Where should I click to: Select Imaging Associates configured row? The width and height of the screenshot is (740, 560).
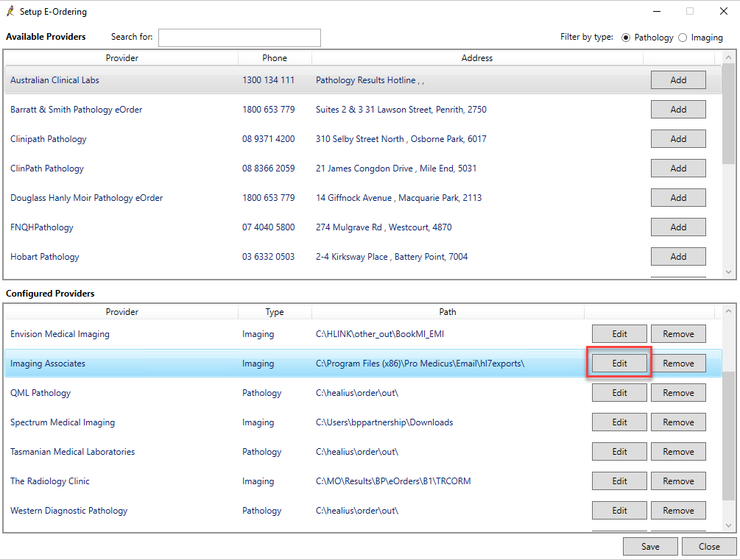[364, 364]
